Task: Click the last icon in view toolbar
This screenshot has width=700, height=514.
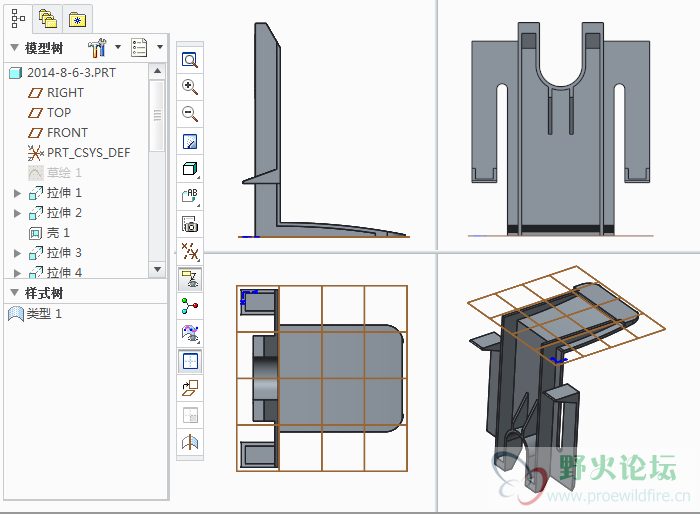Action: pos(190,443)
